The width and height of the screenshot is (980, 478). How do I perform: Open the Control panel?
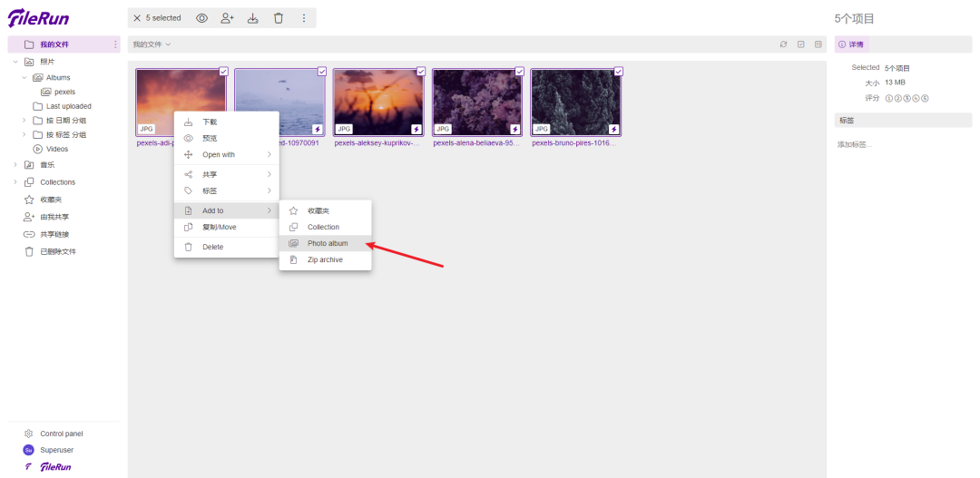pyautogui.click(x=62, y=434)
